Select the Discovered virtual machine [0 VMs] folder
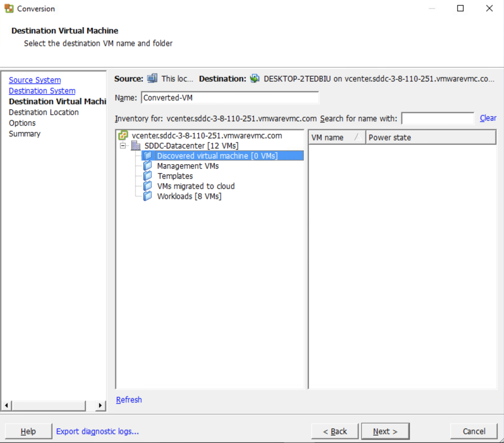504x443 pixels. pyautogui.click(x=217, y=156)
